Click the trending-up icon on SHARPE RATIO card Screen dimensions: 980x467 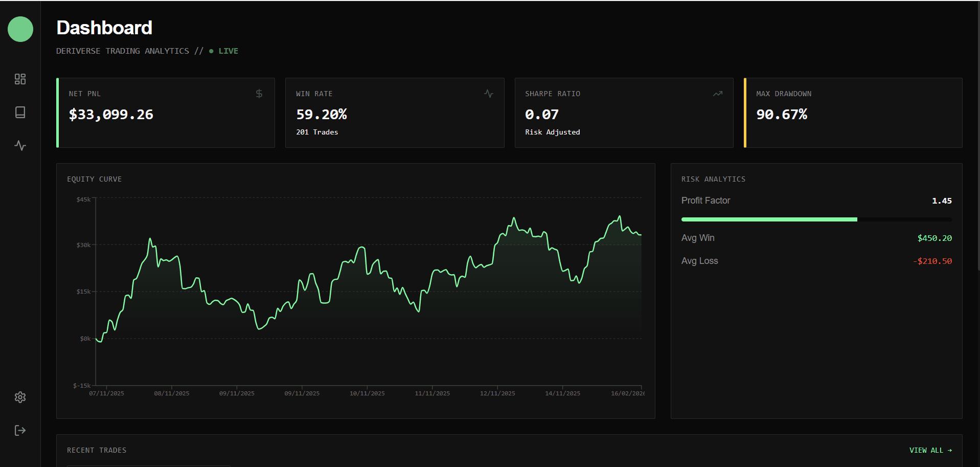tap(717, 94)
